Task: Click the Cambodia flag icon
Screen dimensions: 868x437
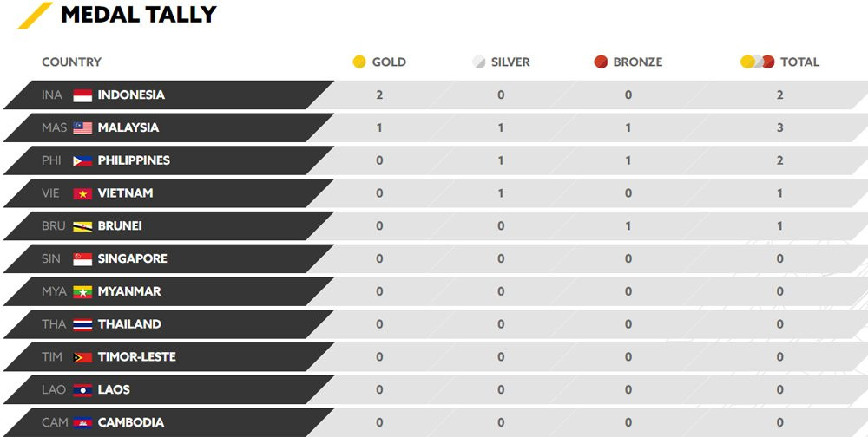Action: click(x=82, y=423)
